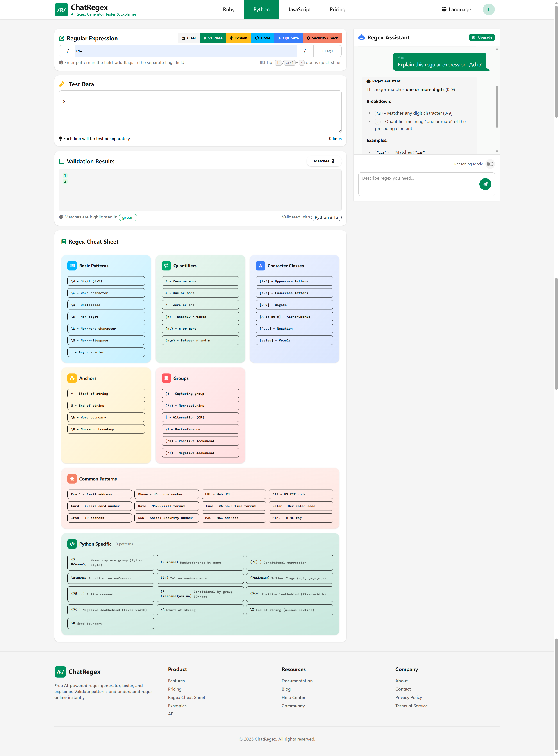Open the user avatar menu
Screen dimensions: 559x756
pyautogui.click(x=488, y=9)
